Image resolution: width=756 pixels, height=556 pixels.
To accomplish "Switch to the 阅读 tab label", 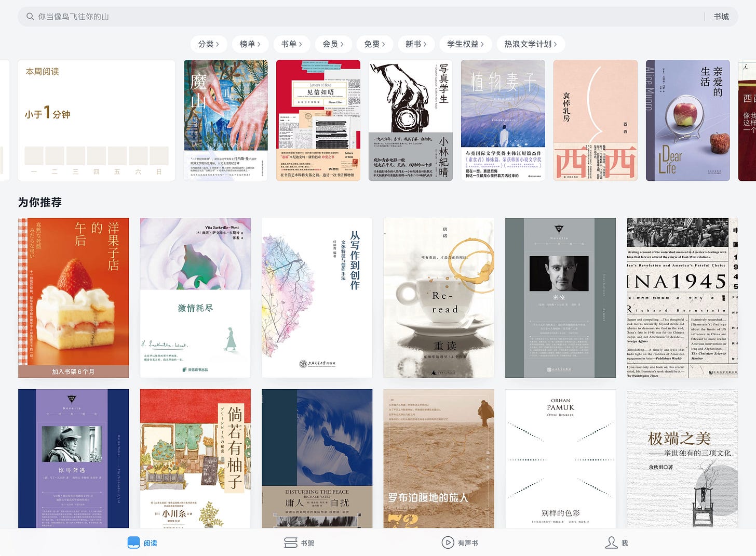I will click(x=151, y=543).
